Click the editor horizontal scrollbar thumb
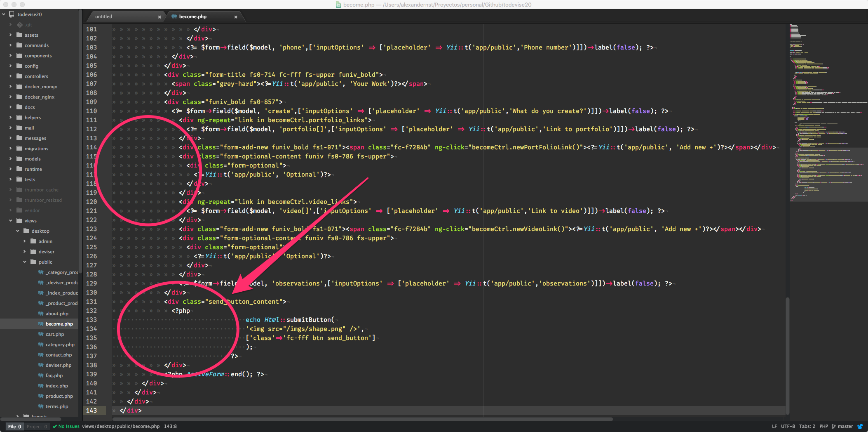The height and width of the screenshot is (432, 868). [x=363, y=419]
